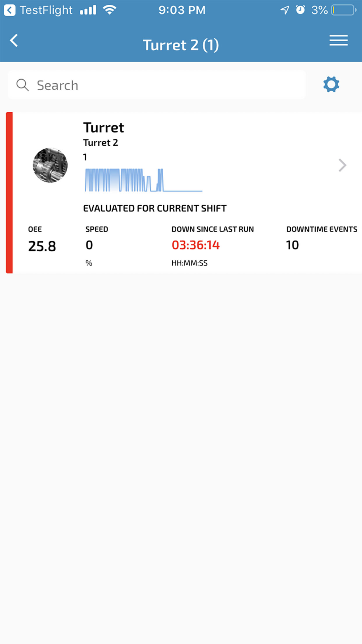Return to TestFlight via status bar

pyautogui.click(x=38, y=10)
